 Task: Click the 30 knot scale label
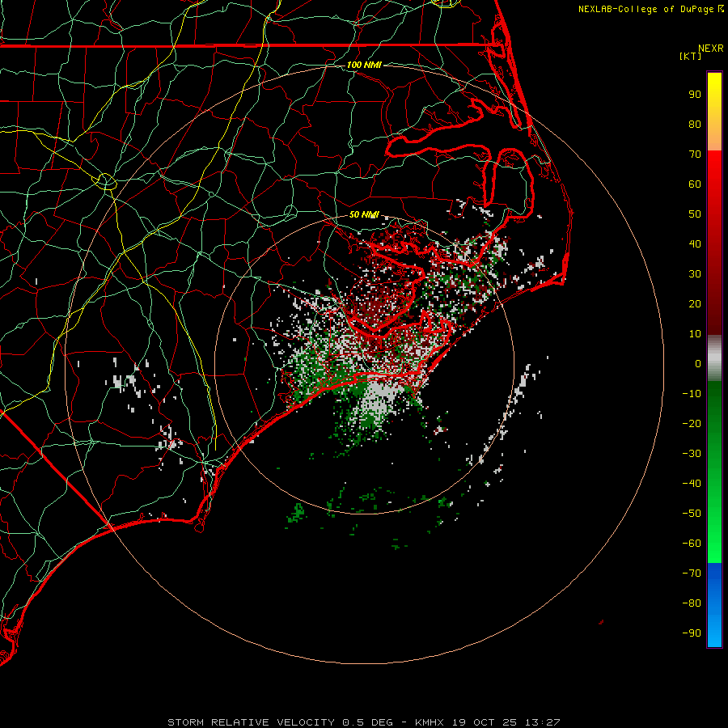coord(695,274)
